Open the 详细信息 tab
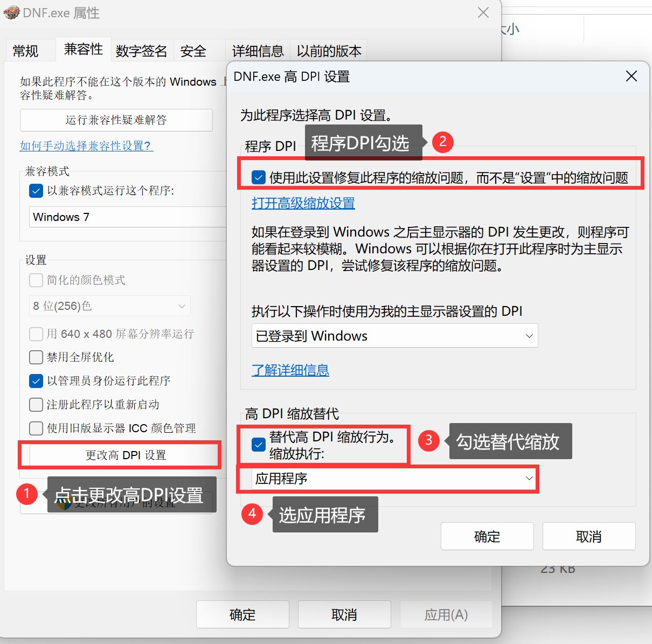The image size is (652, 644). tap(258, 51)
